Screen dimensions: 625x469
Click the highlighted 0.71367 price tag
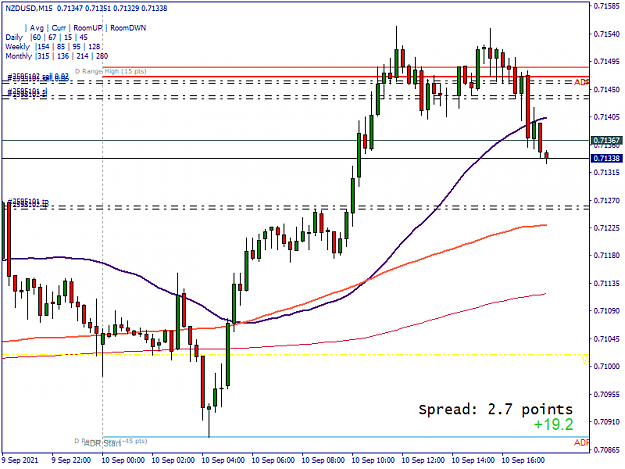(x=607, y=140)
